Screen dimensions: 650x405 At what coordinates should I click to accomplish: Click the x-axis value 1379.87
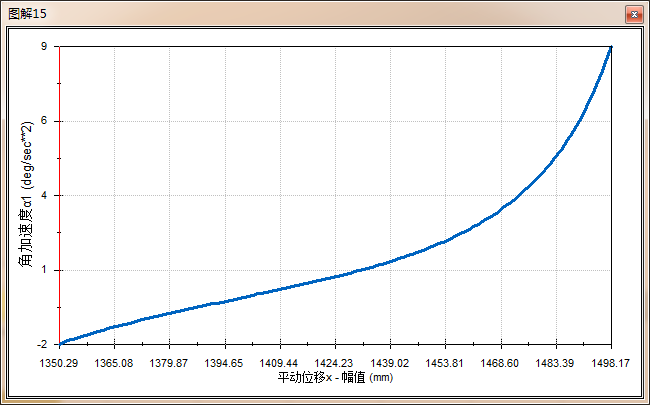point(169,363)
